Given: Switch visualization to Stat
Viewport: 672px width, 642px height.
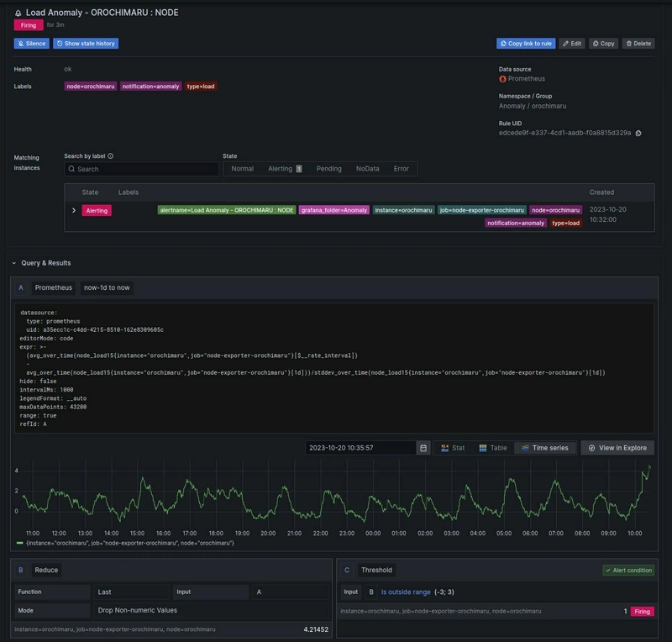Looking at the screenshot, I should pos(453,448).
